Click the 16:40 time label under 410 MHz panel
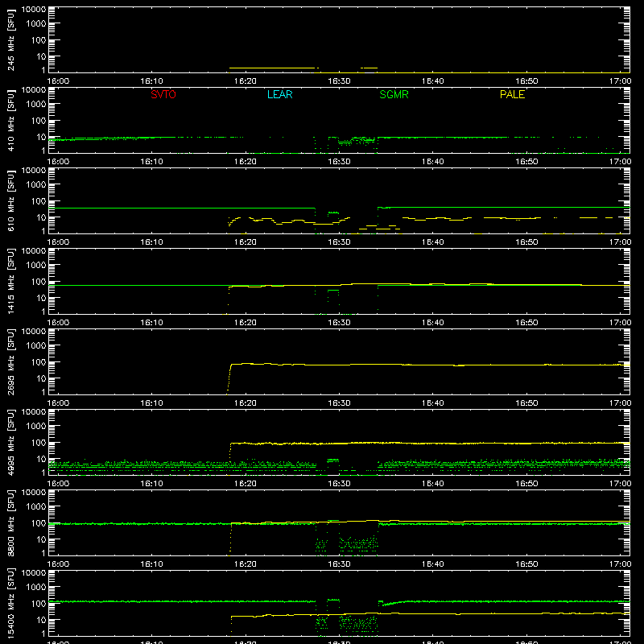Viewport: 644px width, 644px height. pos(433,162)
